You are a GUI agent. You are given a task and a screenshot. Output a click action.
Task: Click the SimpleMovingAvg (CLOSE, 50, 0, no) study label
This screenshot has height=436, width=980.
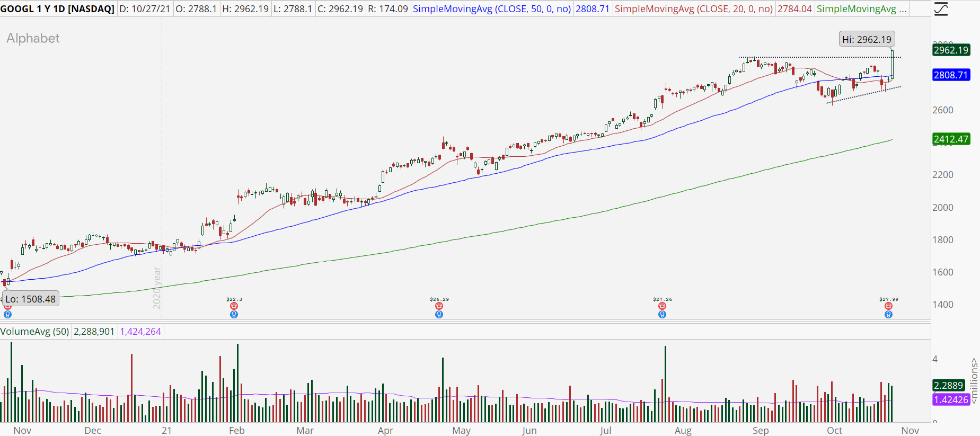tap(492, 9)
